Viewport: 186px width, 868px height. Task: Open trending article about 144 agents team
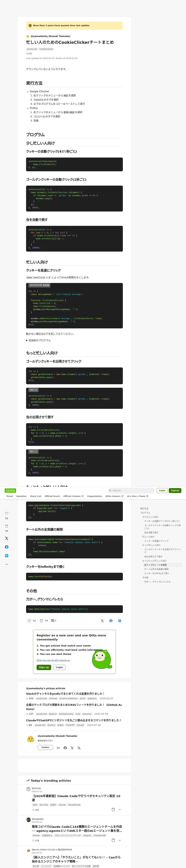pyautogui.click(x=77, y=829)
